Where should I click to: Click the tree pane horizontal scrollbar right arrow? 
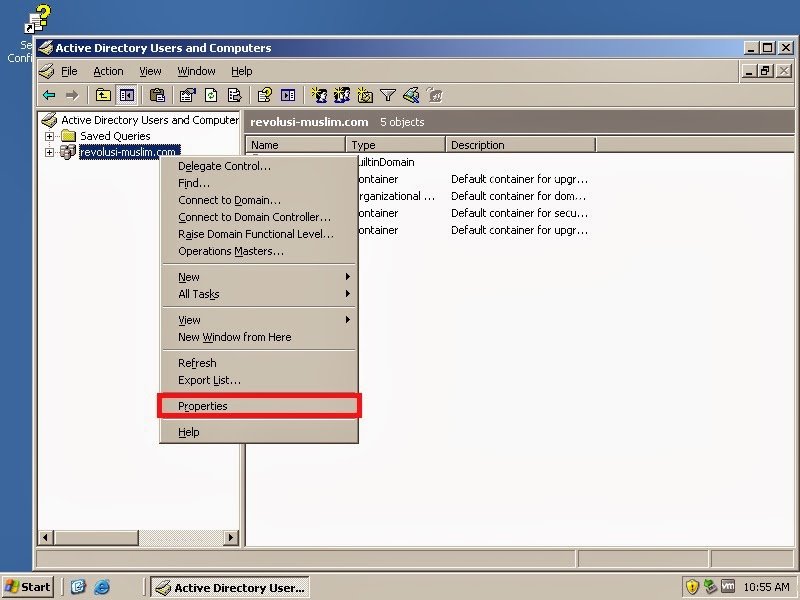231,538
